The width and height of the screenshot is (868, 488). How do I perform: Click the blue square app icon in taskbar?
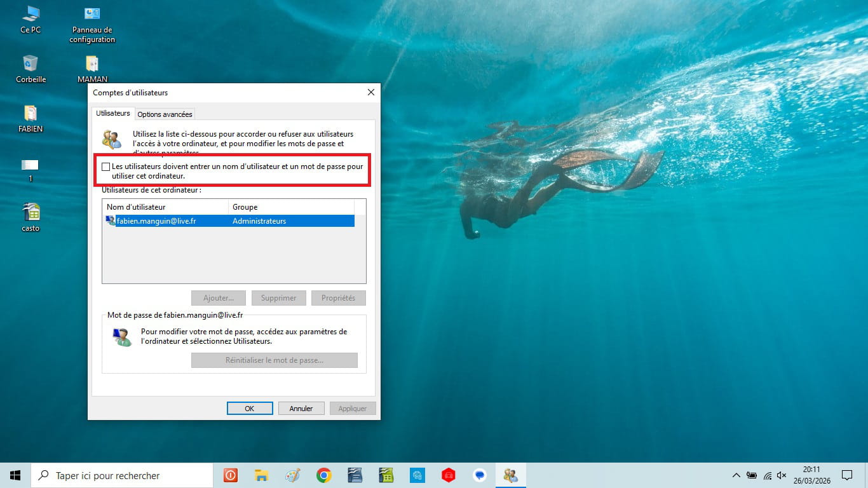[x=417, y=475]
